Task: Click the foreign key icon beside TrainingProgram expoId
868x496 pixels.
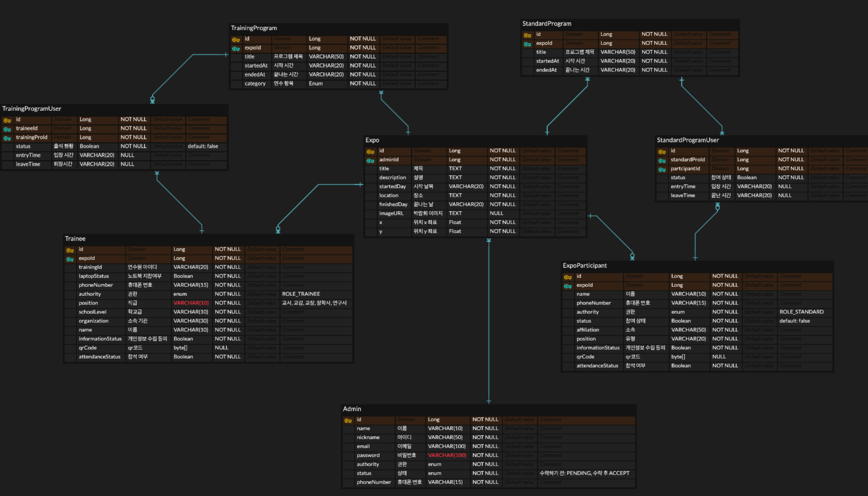Action: [x=236, y=49]
